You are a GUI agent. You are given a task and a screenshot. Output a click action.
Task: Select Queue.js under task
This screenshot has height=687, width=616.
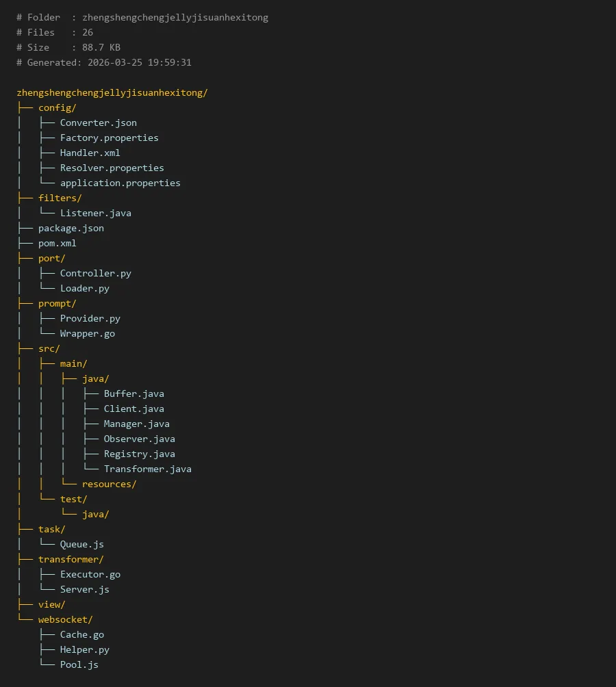[81, 544]
